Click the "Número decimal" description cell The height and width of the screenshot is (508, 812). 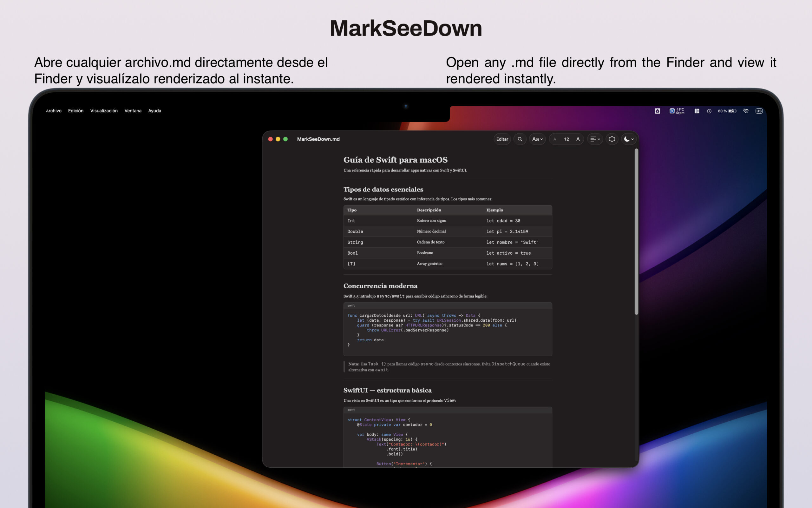431,231
